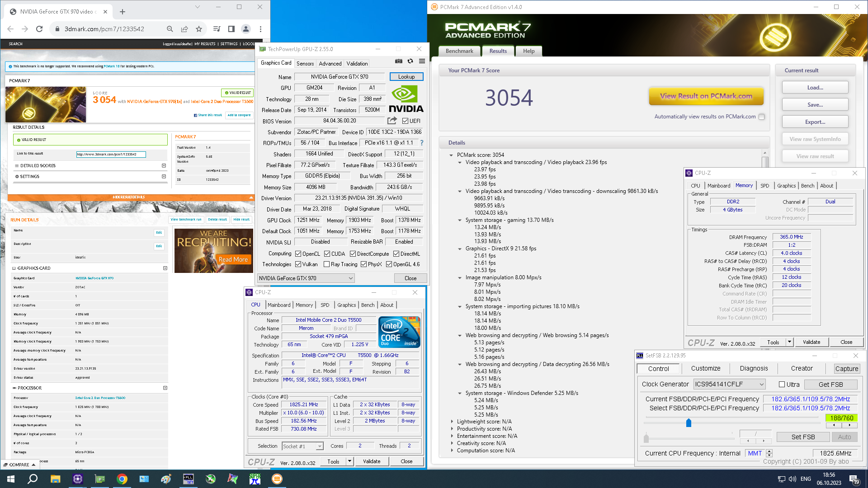Enable automatically view results on PCMark.com

762,117
